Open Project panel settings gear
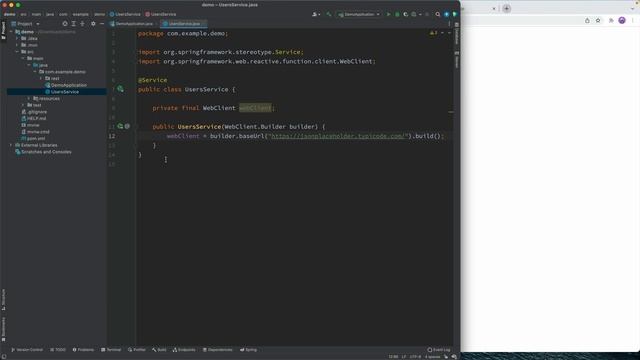 93,24
